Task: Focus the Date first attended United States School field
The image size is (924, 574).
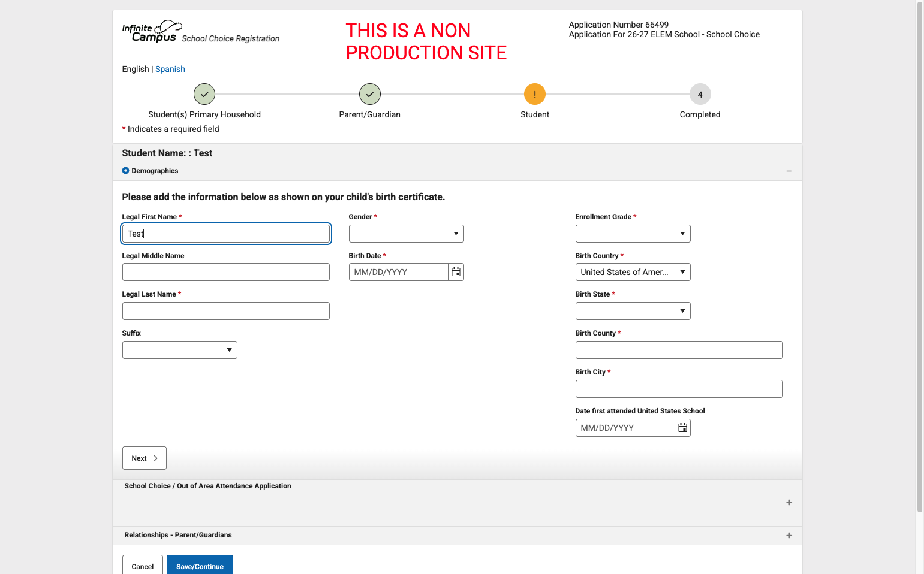Action: pos(625,428)
